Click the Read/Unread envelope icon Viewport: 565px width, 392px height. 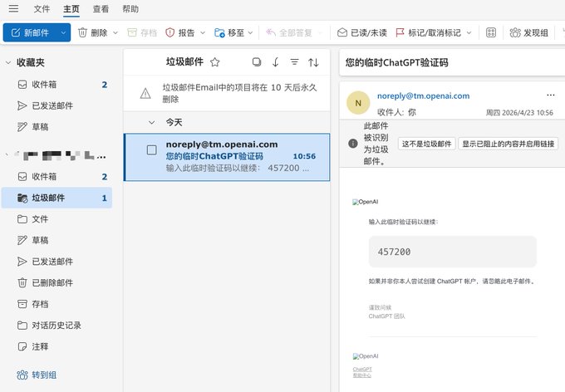tap(342, 32)
